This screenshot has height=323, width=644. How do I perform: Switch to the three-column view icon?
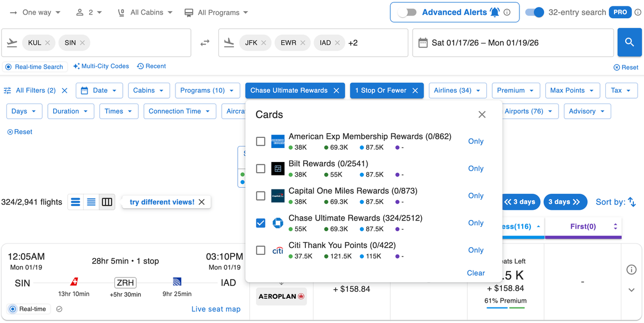coord(107,202)
